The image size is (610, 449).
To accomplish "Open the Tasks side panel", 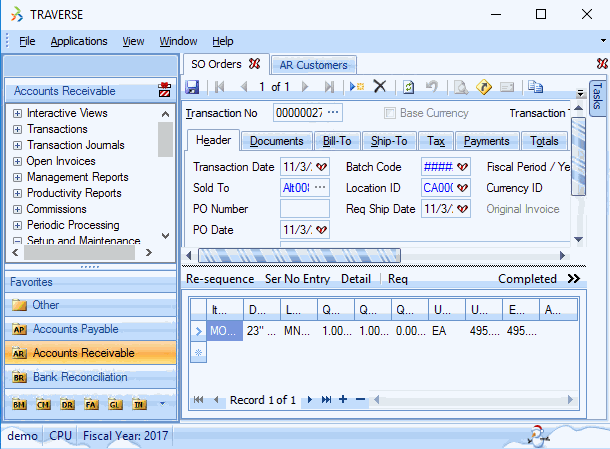I will point(597,97).
